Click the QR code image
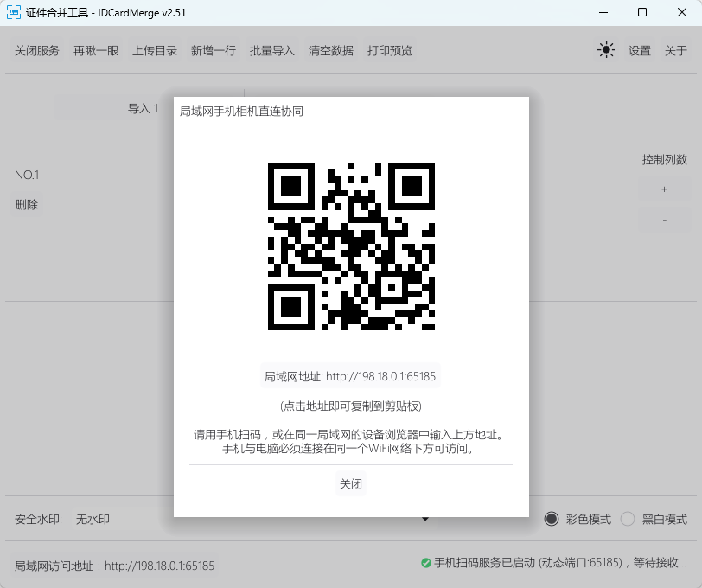This screenshot has width=702, height=588. point(351,246)
